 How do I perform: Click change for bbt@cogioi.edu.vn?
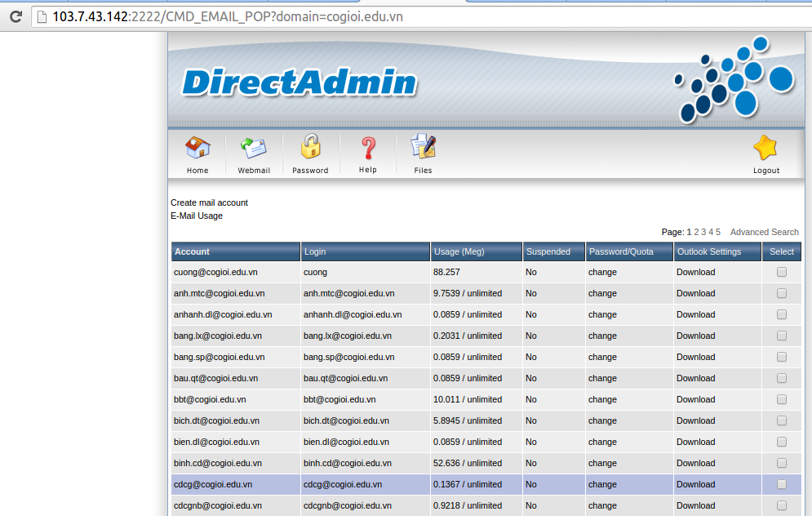[602, 399]
